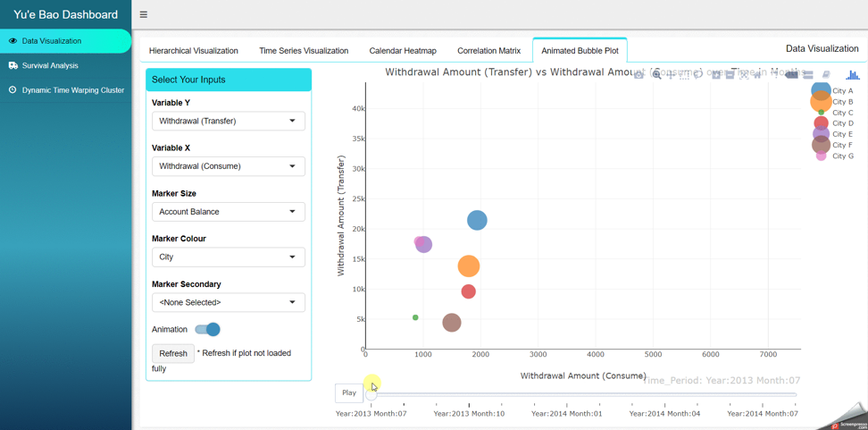Click the animation slider handle
Viewport: 868px width, 430px height.
coord(371,394)
